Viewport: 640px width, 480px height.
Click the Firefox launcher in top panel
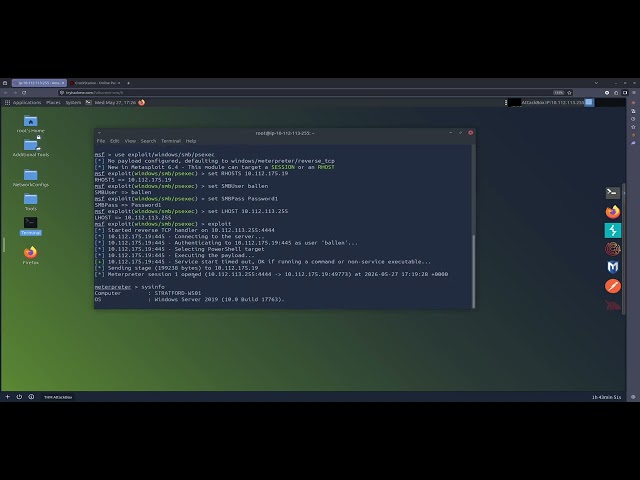tap(142, 102)
